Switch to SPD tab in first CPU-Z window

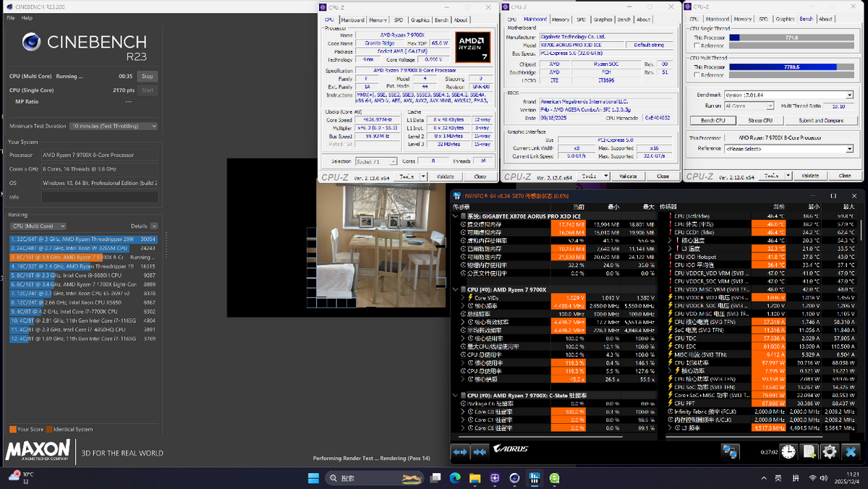pos(399,20)
